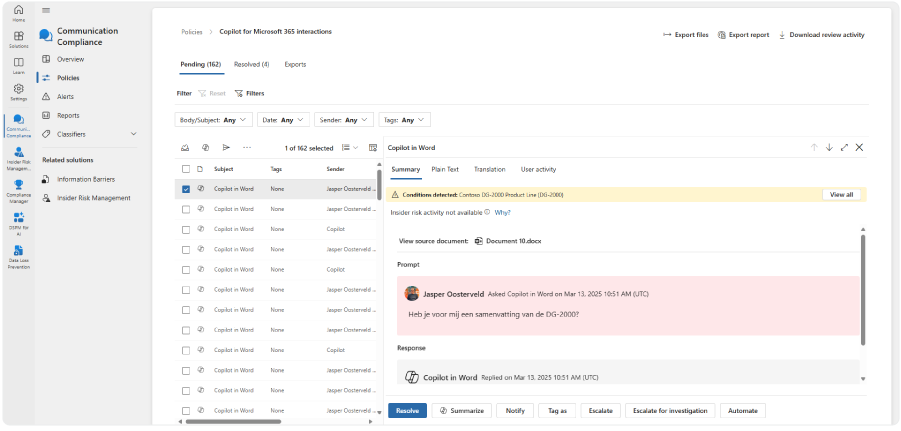Check the second row checkbox

(x=186, y=209)
